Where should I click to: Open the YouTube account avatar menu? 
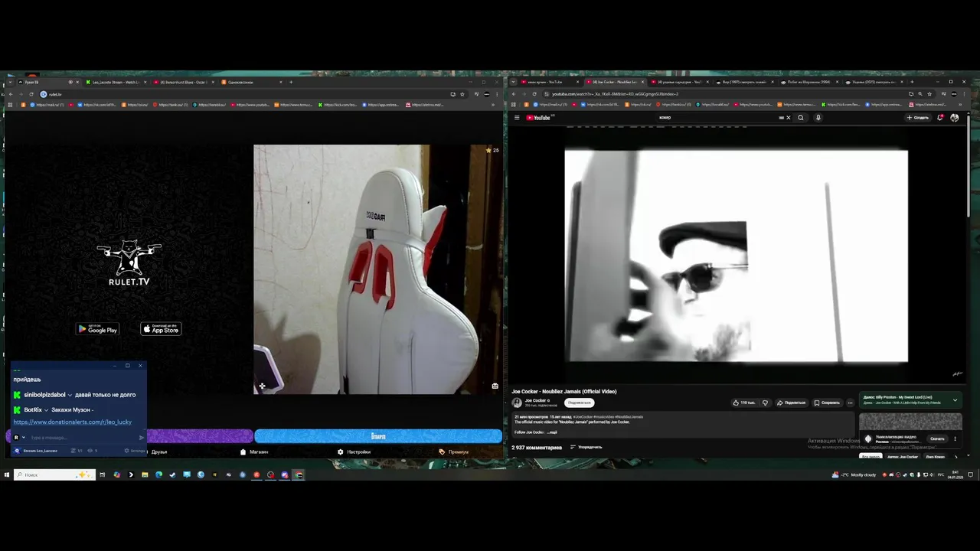[954, 118]
